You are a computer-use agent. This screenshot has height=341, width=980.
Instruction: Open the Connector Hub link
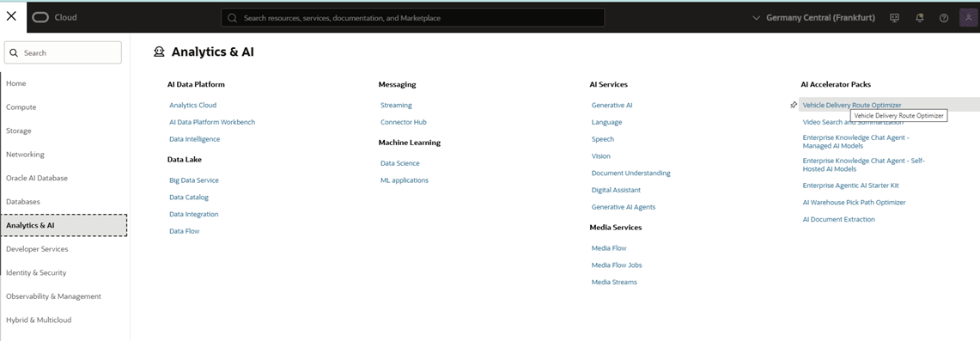point(404,123)
